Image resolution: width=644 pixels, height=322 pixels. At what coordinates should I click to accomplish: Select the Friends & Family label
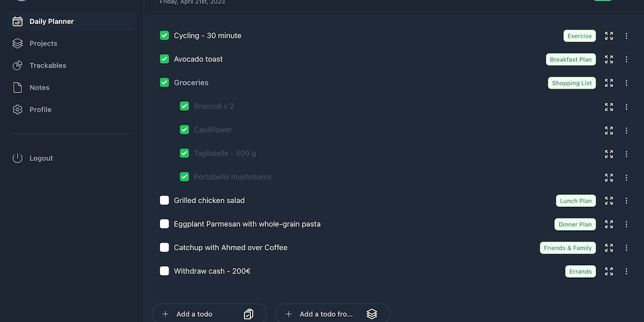(x=567, y=248)
